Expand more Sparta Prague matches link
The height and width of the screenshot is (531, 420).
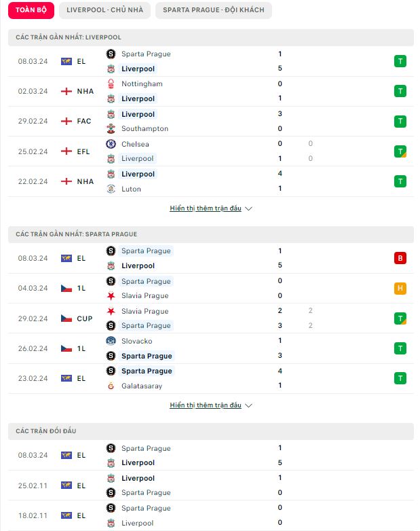coord(206,405)
